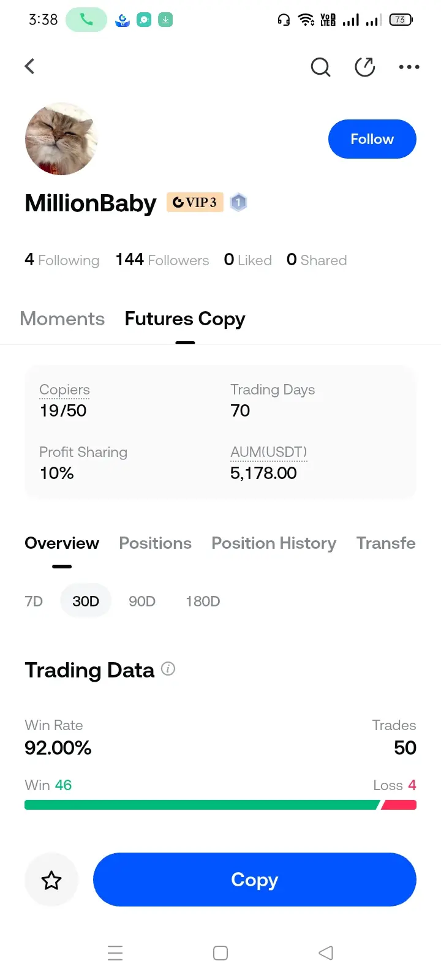
Task: Tap the ongoing call indicator
Action: click(x=86, y=20)
